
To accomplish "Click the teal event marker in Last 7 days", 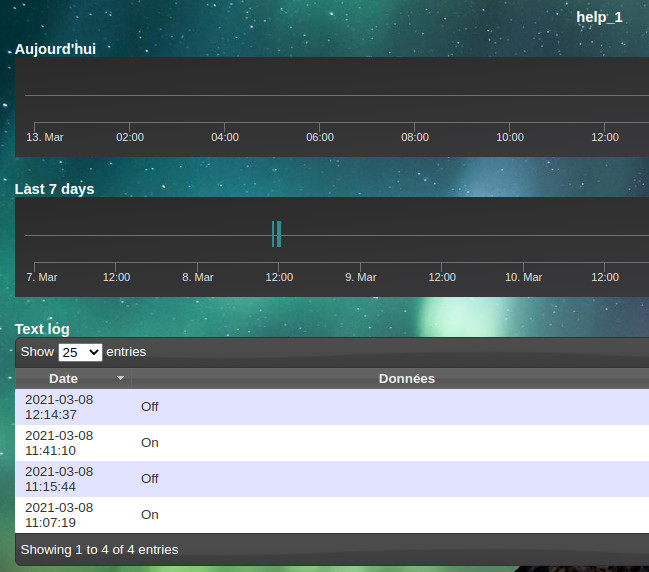I will tap(277, 234).
